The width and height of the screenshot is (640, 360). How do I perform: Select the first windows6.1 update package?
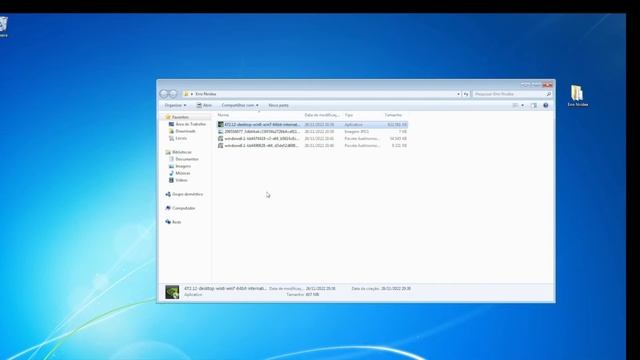pyautogui.click(x=312, y=138)
